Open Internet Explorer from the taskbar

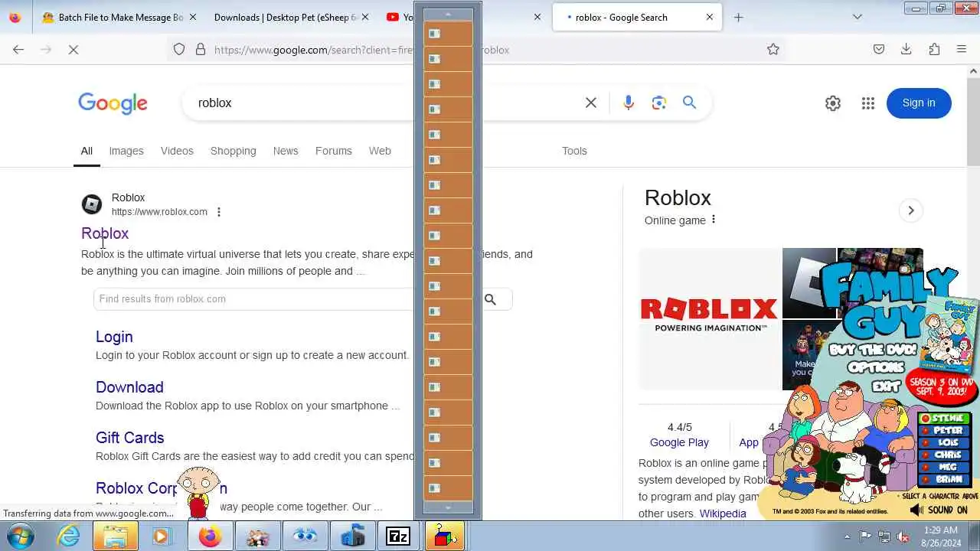pos(69,536)
